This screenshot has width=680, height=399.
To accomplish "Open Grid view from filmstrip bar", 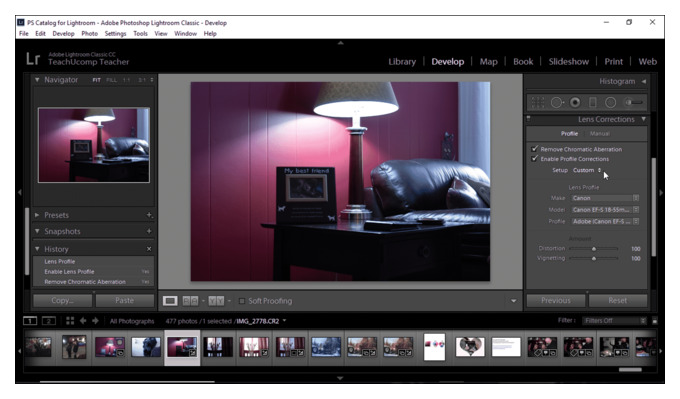I will [x=70, y=321].
